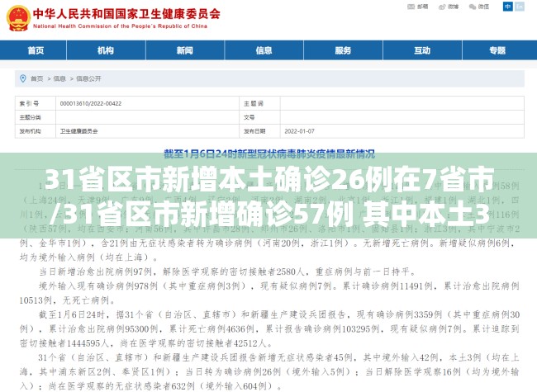The height and width of the screenshot is (392, 537).
Task: Click the 微博 text link
Action: click(x=453, y=7)
